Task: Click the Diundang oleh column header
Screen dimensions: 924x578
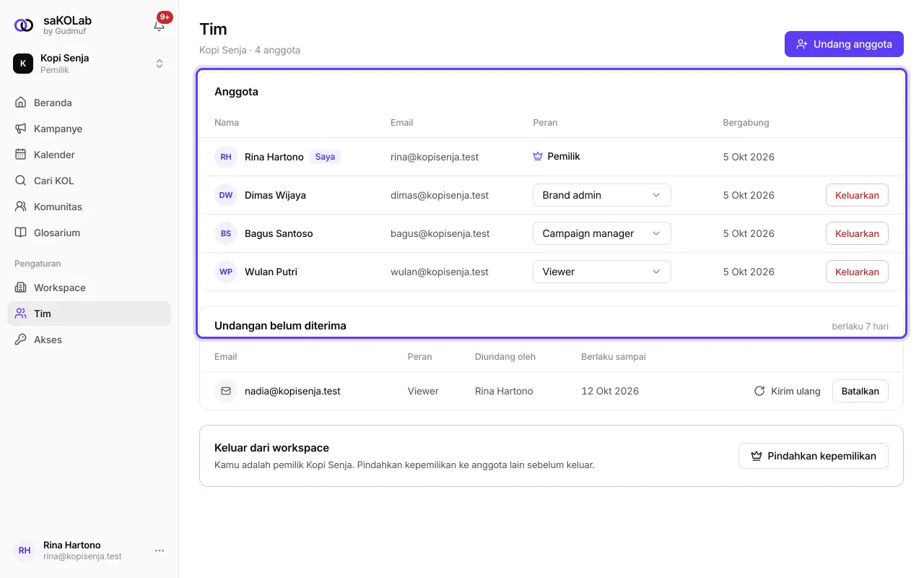Action: pyautogui.click(x=505, y=356)
